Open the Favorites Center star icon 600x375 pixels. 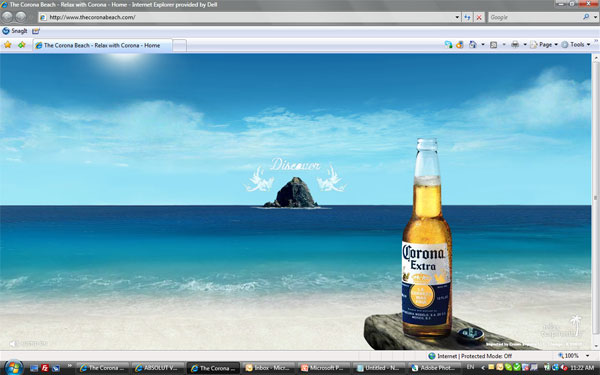tap(8, 45)
